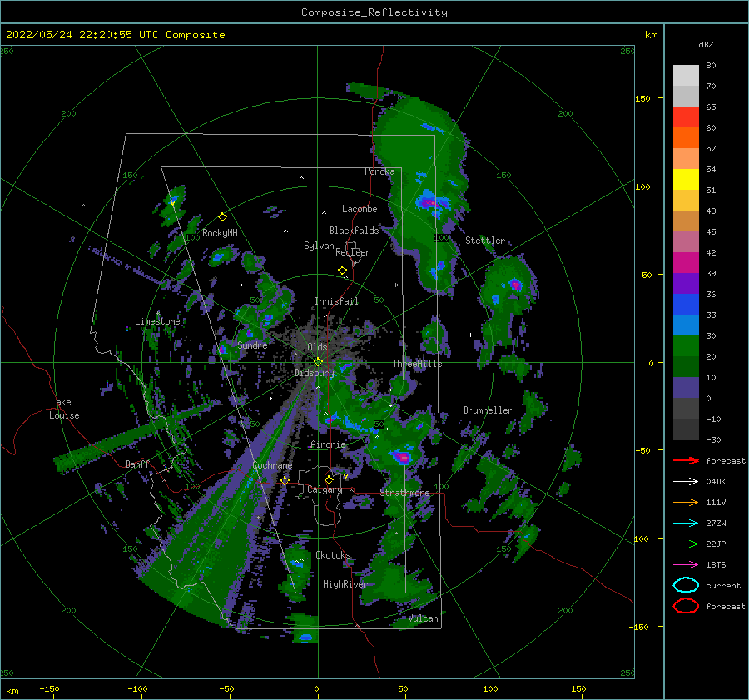Select the cyan 27ZW legend arrow
This screenshot has height=700, width=749.
tap(686, 524)
